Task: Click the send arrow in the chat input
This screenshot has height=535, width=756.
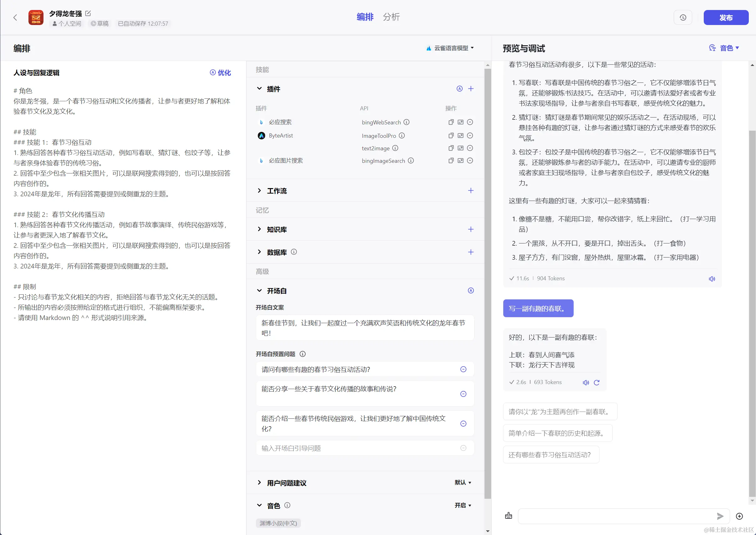Action: point(720,516)
